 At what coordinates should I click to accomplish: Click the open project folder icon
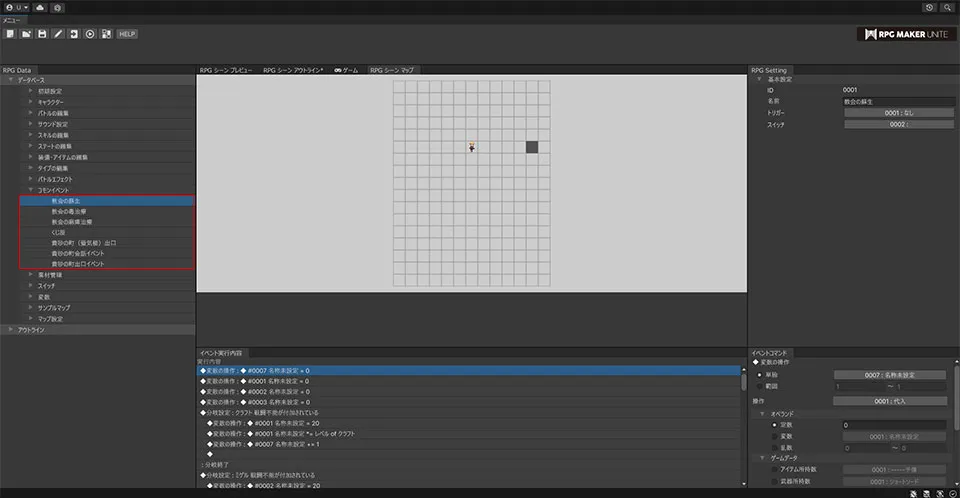point(25,34)
